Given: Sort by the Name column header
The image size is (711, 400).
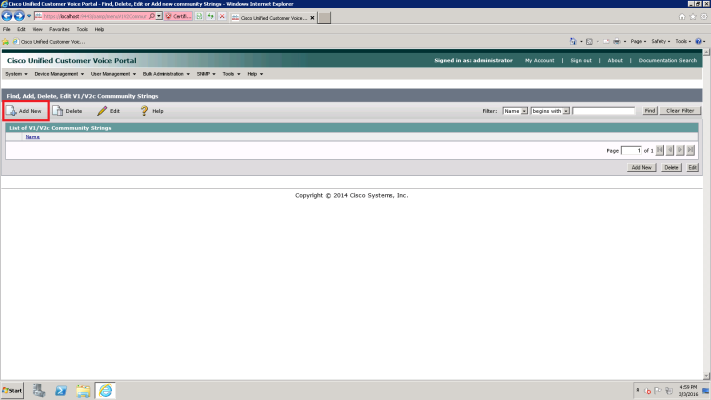Looking at the screenshot, I should pos(32,137).
